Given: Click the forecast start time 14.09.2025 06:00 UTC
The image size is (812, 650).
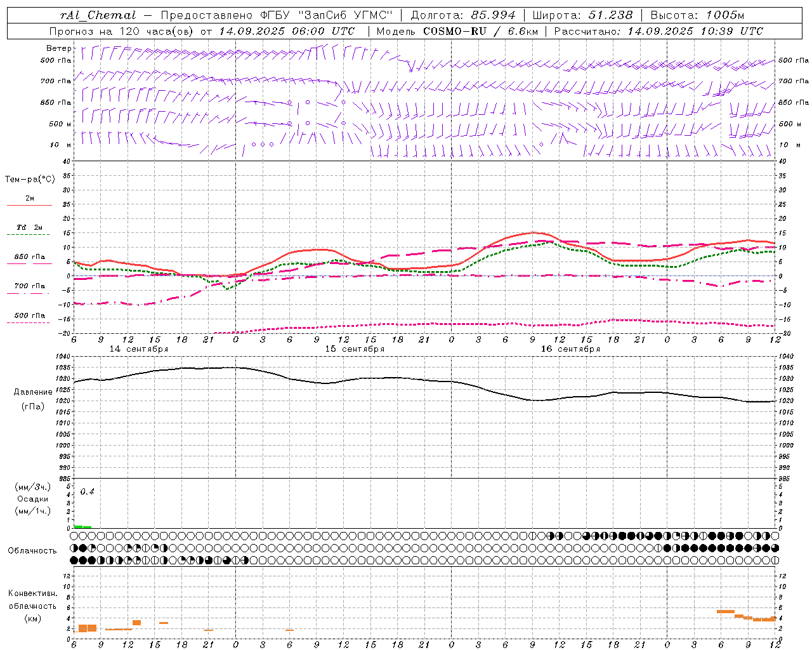Looking at the screenshot, I should click(x=287, y=31).
